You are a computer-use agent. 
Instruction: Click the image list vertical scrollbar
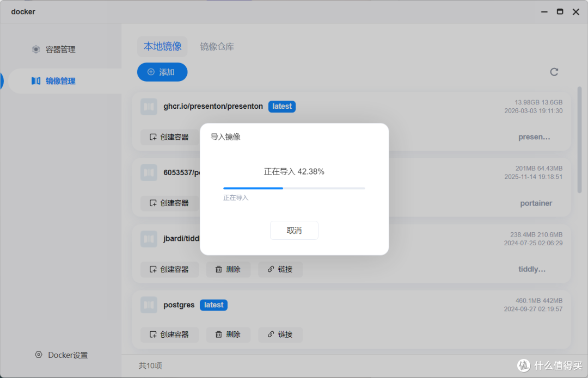[579, 140]
